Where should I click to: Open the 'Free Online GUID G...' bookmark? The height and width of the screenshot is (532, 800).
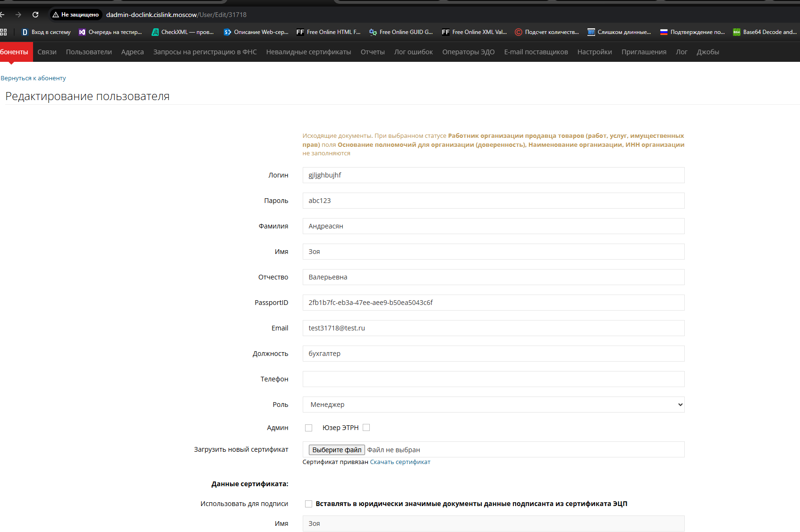401,32
